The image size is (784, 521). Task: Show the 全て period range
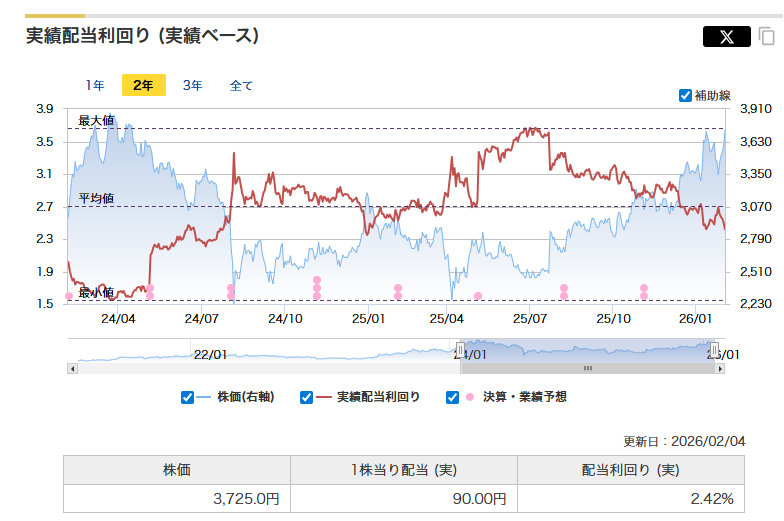point(241,85)
